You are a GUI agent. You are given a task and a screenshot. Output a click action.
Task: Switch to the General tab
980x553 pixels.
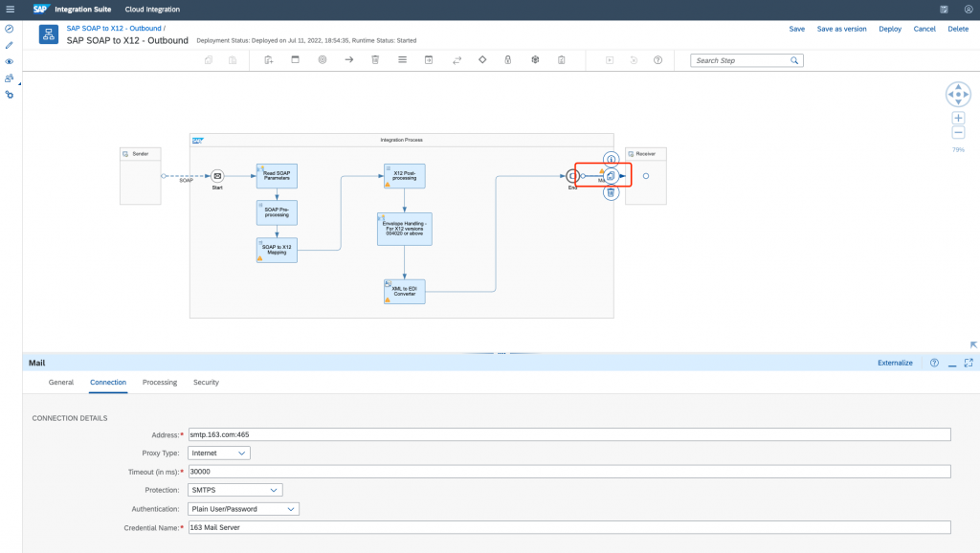click(x=61, y=383)
